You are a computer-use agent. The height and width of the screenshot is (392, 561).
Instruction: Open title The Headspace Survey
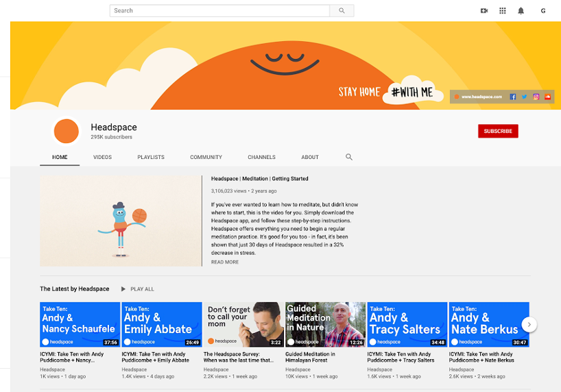(238, 357)
